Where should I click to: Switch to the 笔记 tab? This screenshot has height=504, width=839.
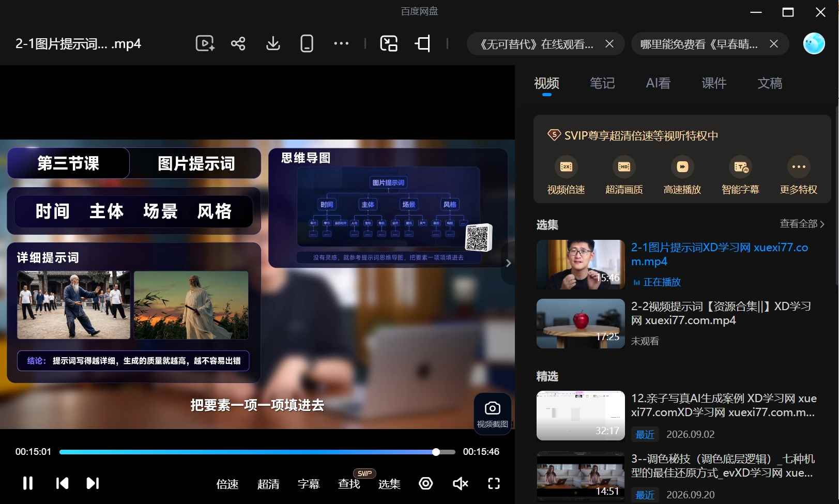602,83
